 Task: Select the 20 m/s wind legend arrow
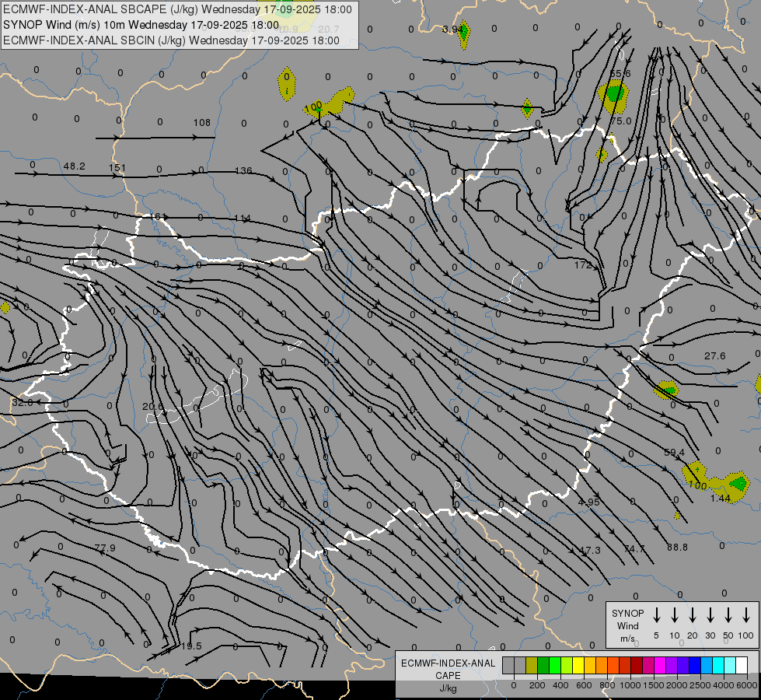(693, 615)
